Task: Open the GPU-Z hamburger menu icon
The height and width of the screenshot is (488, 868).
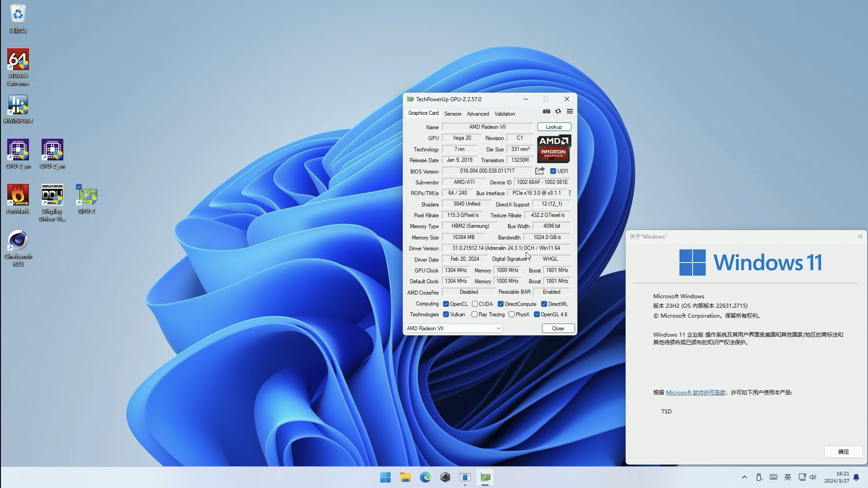Action: (569, 111)
